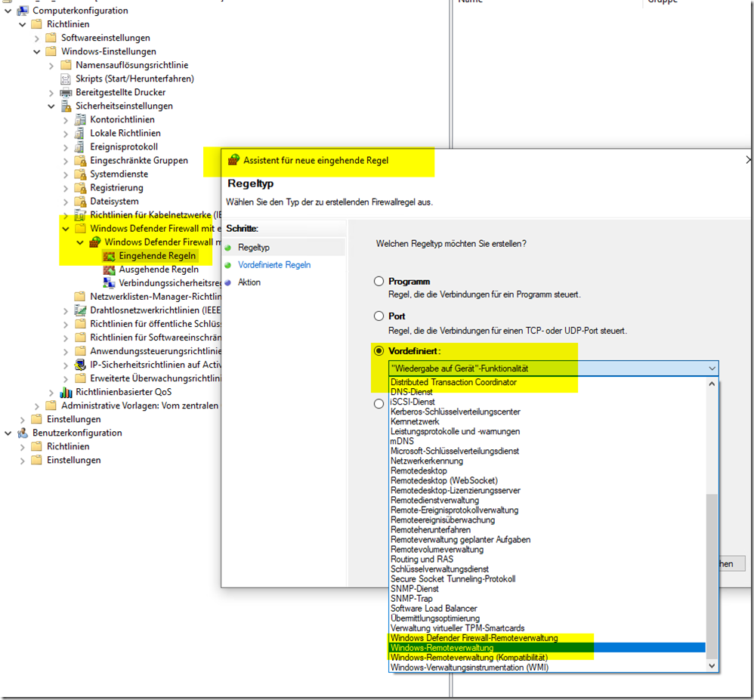Click the Lokale Richtlinien icon

coord(80,133)
